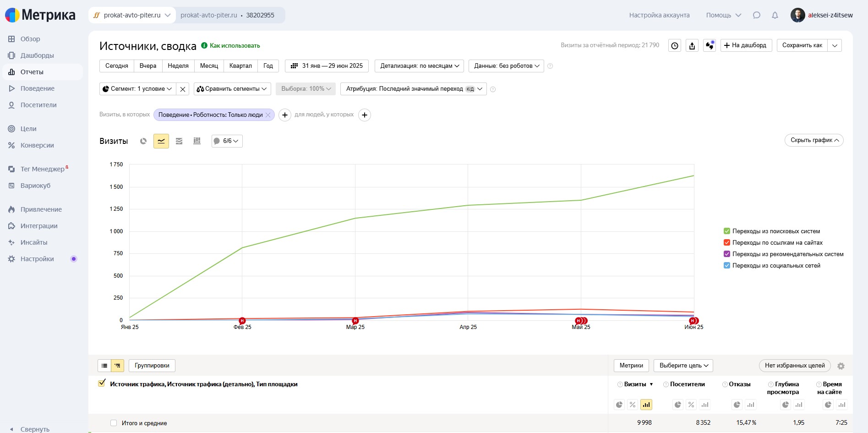
Task: Select the 'Неделя' period tab
Action: click(x=178, y=66)
